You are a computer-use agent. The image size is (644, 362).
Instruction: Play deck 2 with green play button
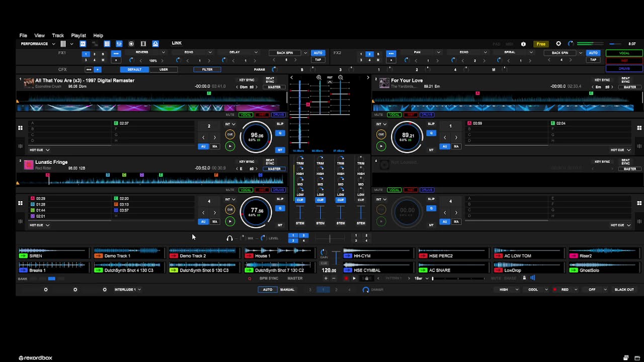381,146
